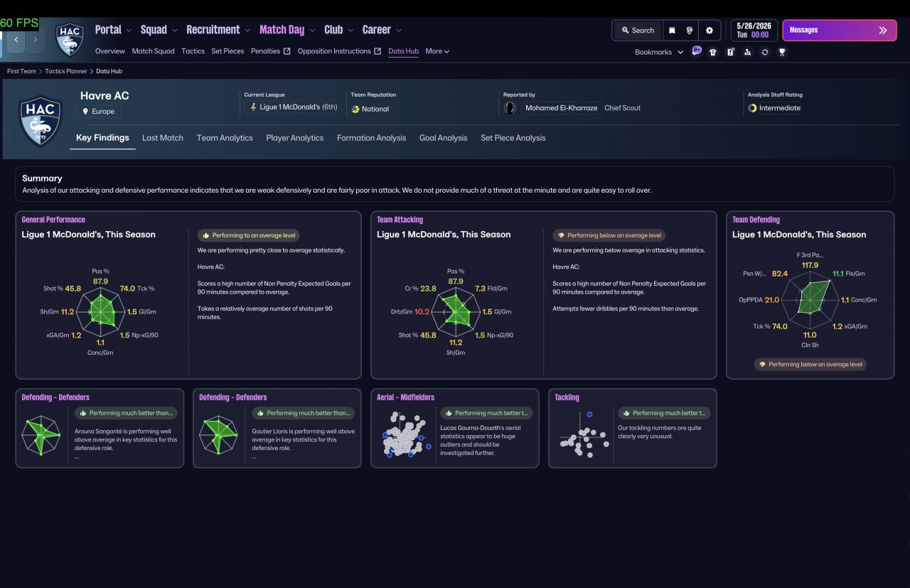This screenshot has height=588, width=910.
Task: Open the Tackling findings card
Action: (633, 428)
